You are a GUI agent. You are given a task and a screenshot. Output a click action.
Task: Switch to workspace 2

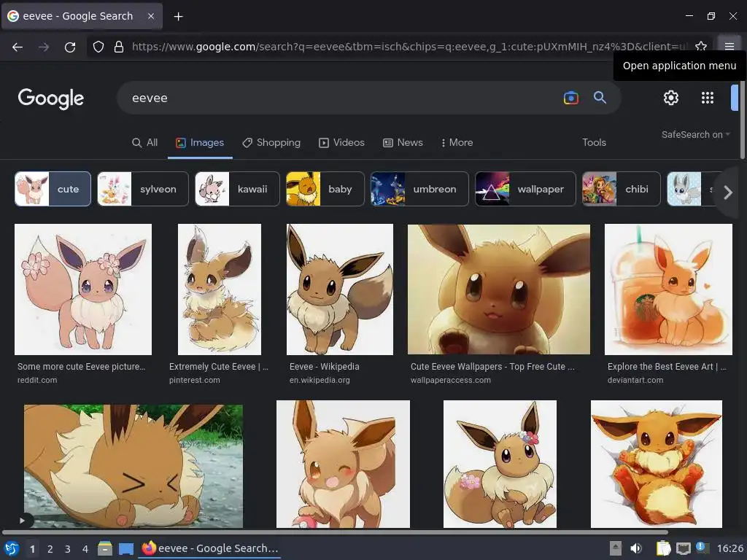(50, 549)
